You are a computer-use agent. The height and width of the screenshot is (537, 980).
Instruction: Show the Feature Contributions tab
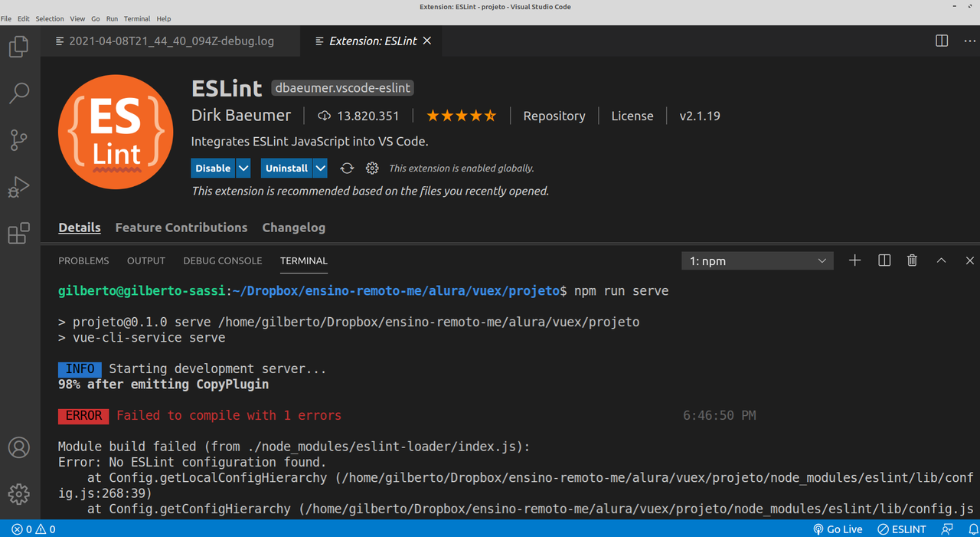[x=181, y=228]
